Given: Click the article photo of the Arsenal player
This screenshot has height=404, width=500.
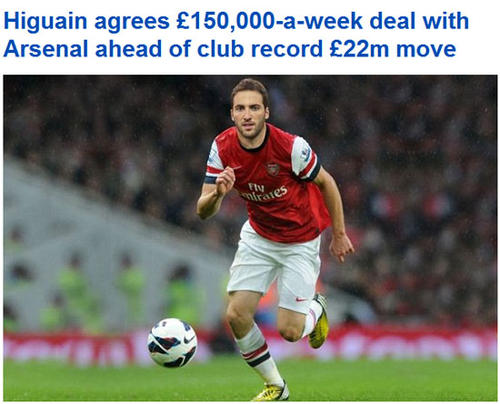Looking at the screenshot, I should (x=250, y=238).
